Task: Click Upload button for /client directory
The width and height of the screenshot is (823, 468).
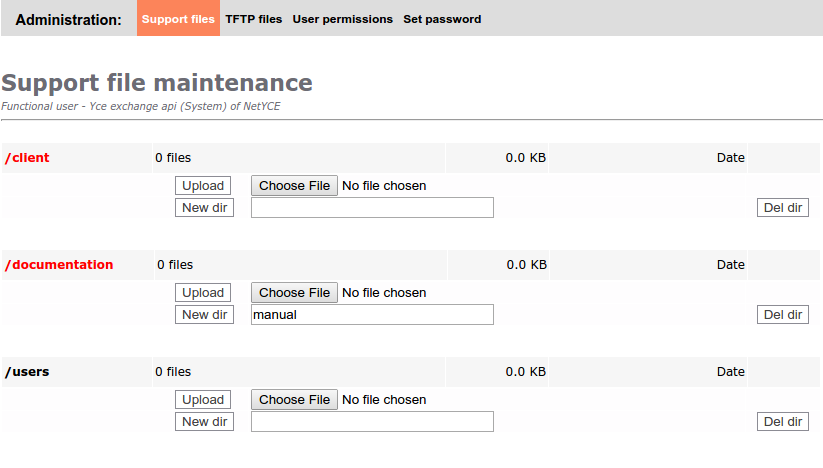Action: point(203,186)
